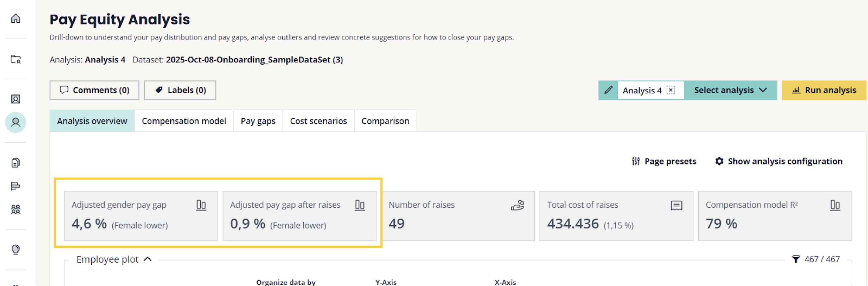Click chart icon on Adjusted gender pay gap card

201,205
